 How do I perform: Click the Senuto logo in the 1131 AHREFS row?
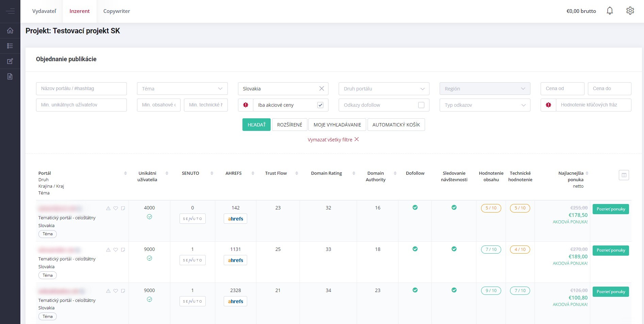point(192,260)
